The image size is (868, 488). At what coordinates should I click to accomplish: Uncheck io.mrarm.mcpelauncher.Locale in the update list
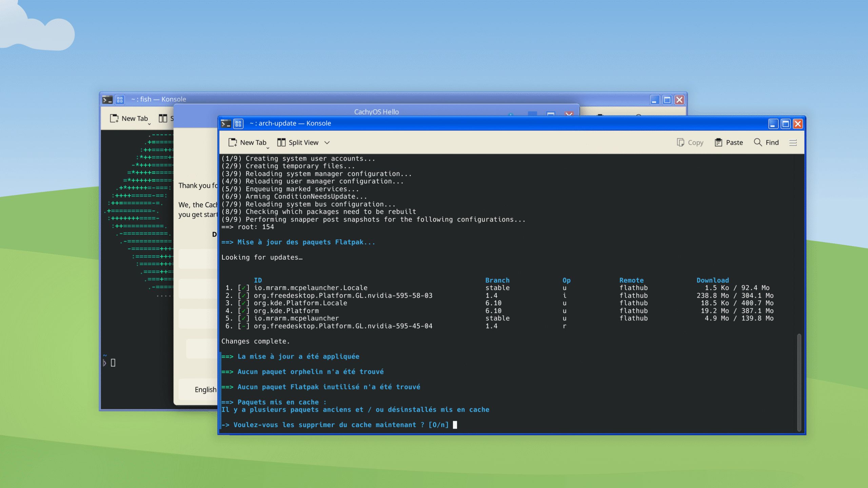pyautogui.click(x=244, y=287)
